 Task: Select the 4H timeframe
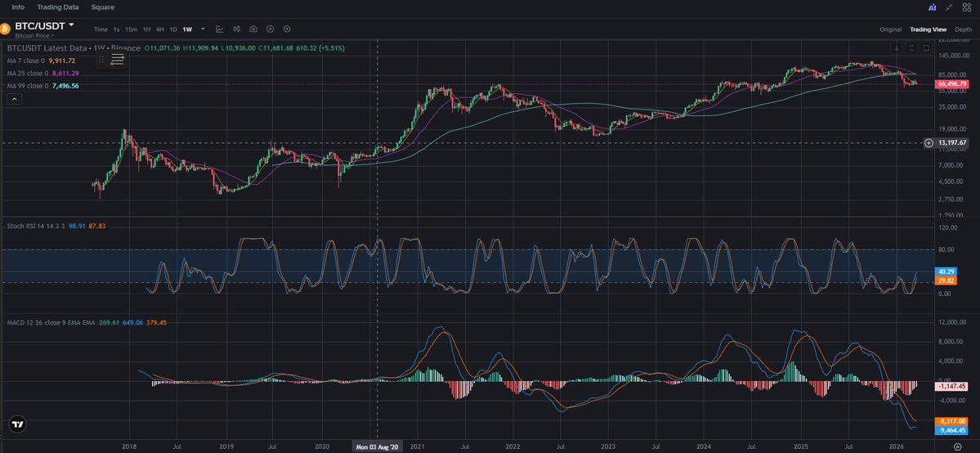coord(160,29)
